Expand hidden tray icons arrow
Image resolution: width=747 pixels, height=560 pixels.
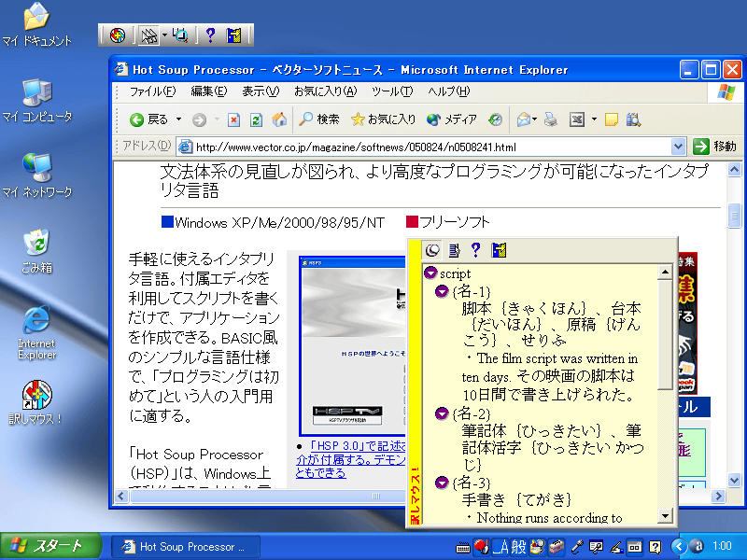679,547
